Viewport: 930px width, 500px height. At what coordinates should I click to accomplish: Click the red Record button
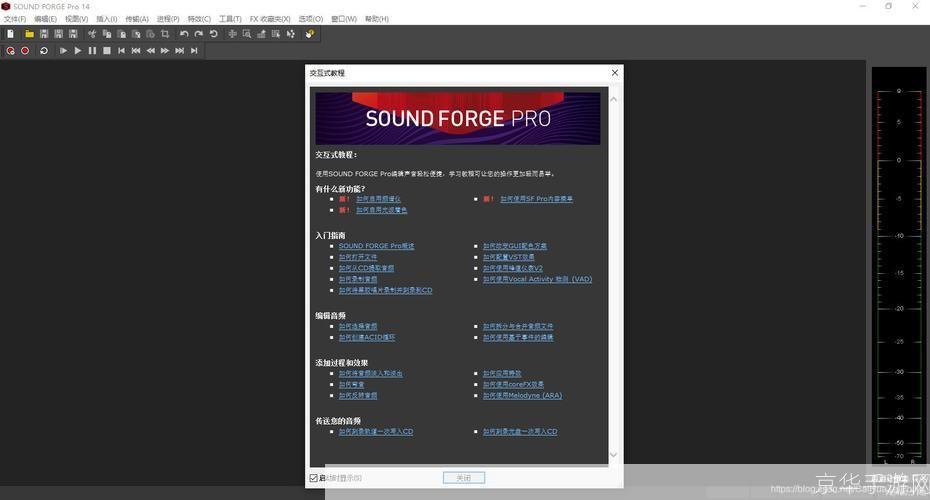click(x=25, y=51)
